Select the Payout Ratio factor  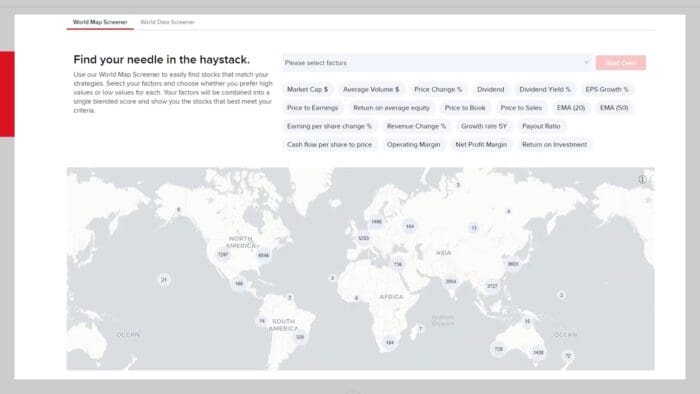(x=541, y=126)
